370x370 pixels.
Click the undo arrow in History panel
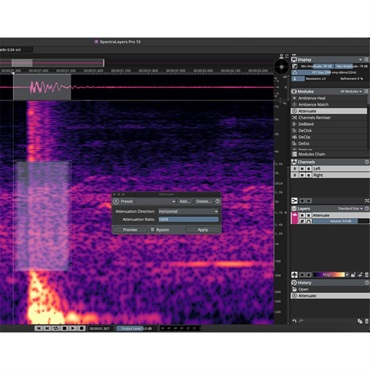click(x=294, y=321)
